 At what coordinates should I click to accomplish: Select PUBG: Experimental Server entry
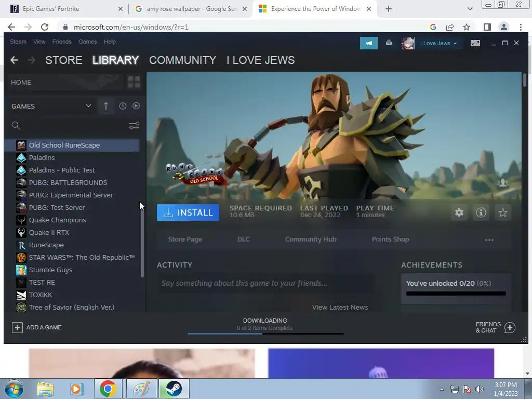pyautogui.click(x=72, y=195)
